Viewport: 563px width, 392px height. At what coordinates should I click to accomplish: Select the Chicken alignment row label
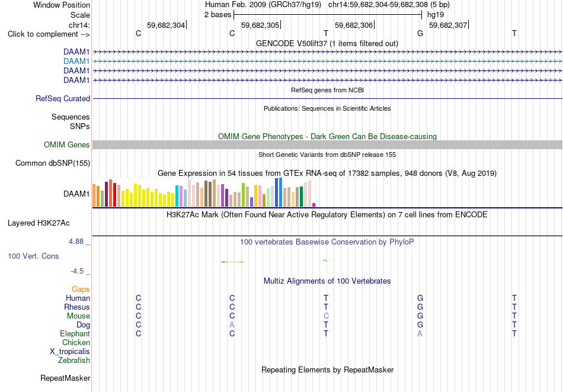[x=76, y=342]
